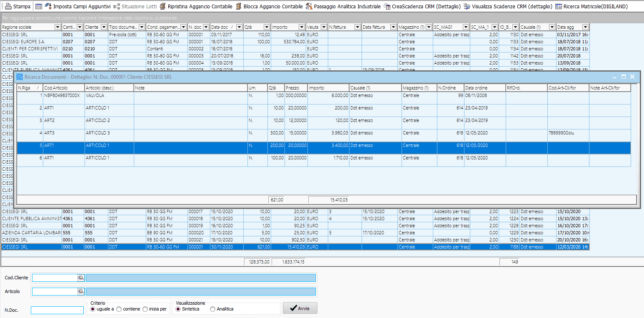Screen dimensions: 644x318
Task: Select detail row ARTICOLO 2
Action: 324,123
